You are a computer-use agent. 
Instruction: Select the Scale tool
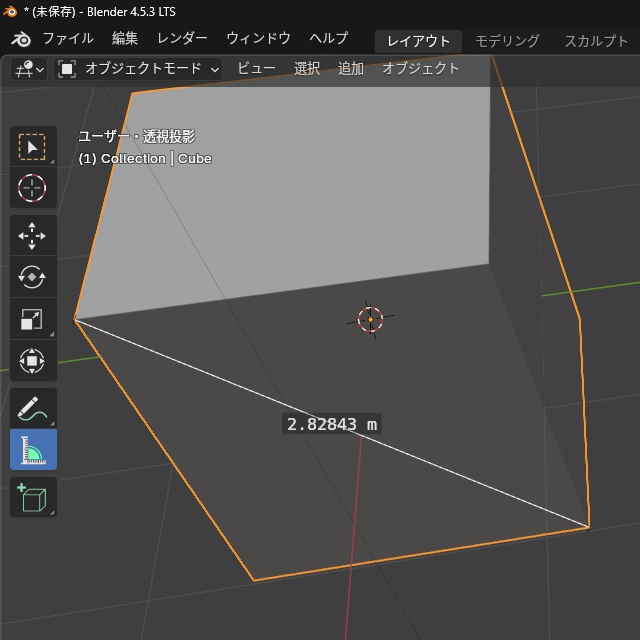pos(33,319)
